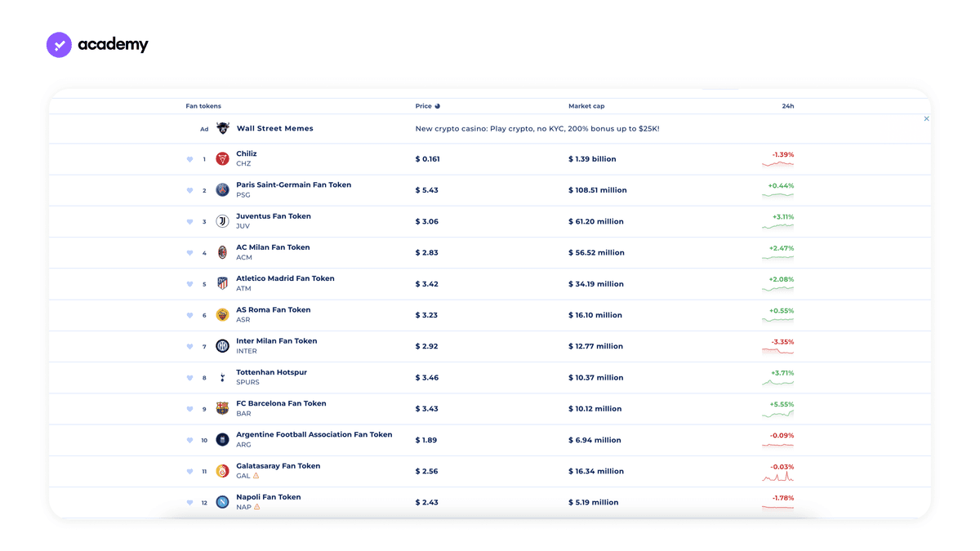Click the Chiliz price $ 0.161
Viewport: 980px width, 551px height.
click(x=427, y=159)
